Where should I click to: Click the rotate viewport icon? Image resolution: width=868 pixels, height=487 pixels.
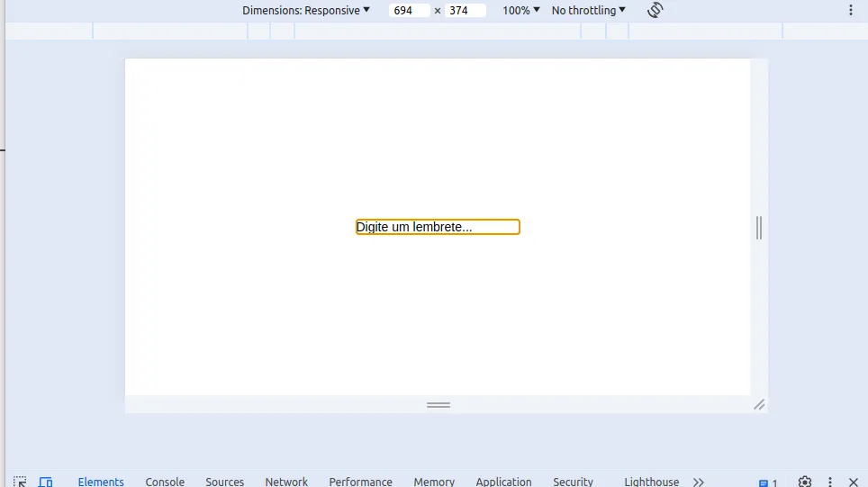(655, 10)
